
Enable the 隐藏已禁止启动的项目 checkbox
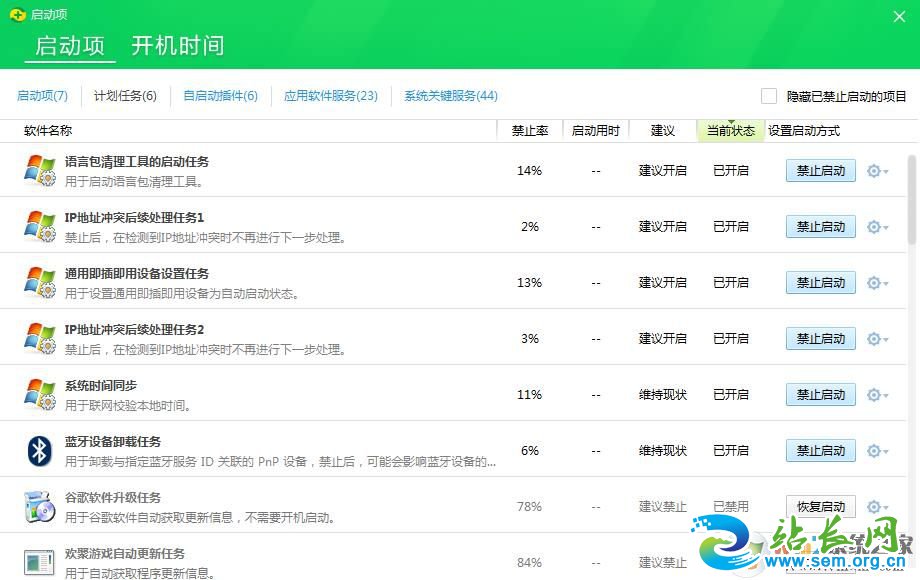tap(769, 96)
